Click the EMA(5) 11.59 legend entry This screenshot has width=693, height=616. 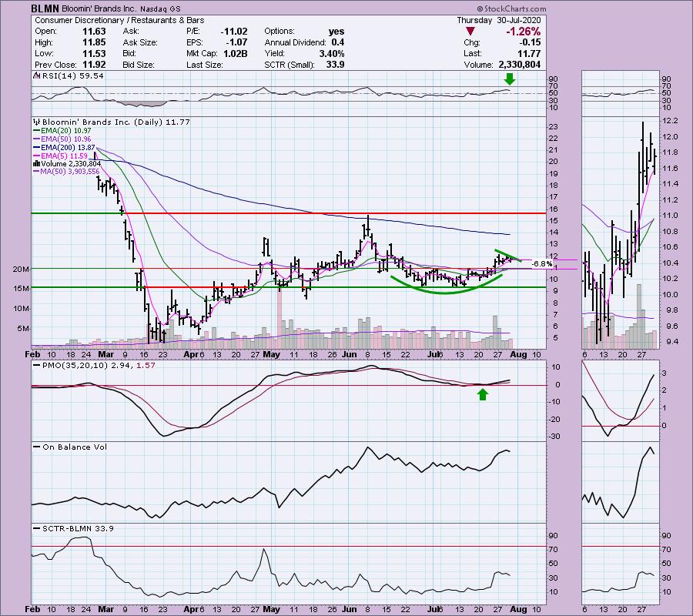(x=64, y=156)
